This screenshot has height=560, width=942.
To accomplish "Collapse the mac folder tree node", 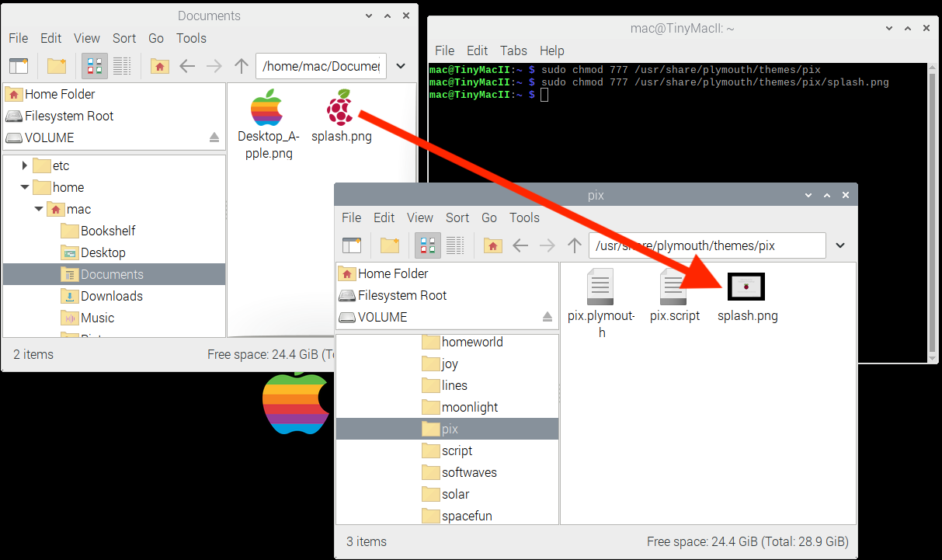I will tap(39, 209).
